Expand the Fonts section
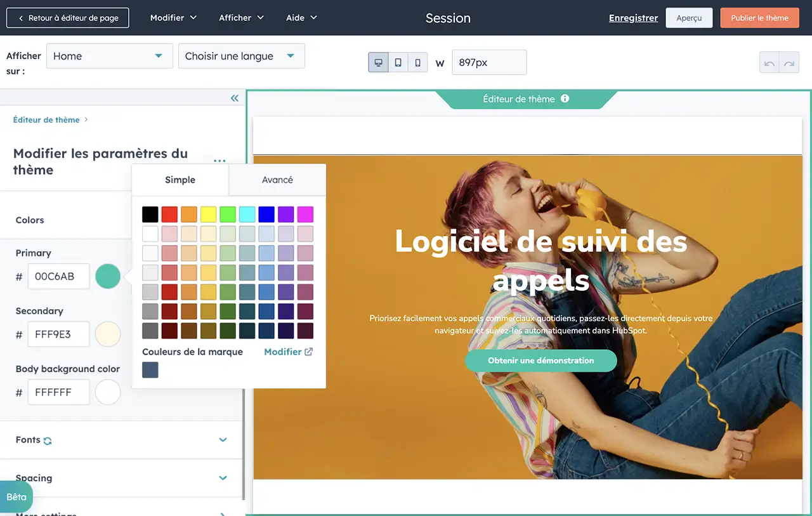812x516 pixels. coord(223,440)
